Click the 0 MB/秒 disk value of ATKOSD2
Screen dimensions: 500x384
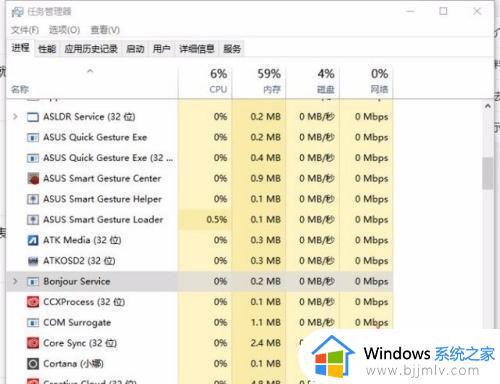click(x=317, y=261)
